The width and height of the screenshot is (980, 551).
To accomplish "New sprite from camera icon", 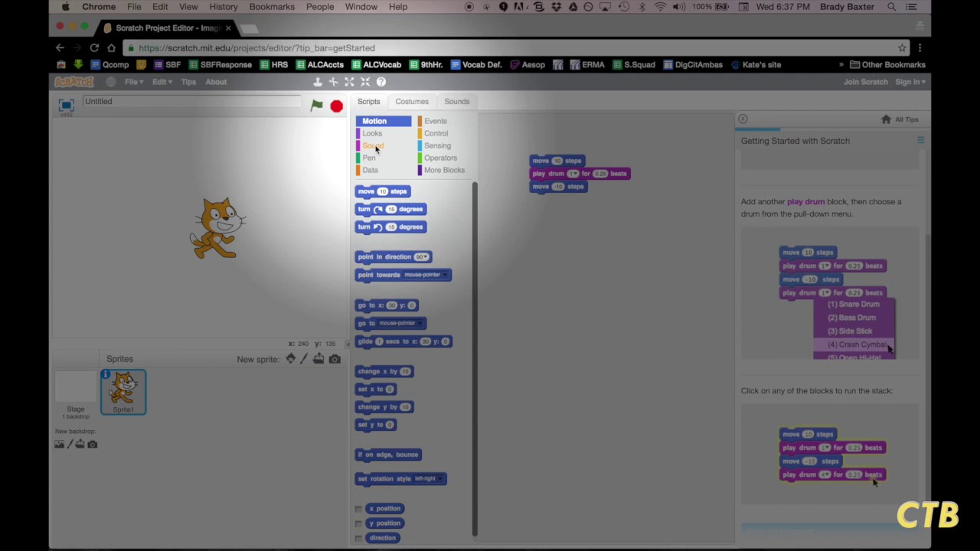I will [335, 359].
